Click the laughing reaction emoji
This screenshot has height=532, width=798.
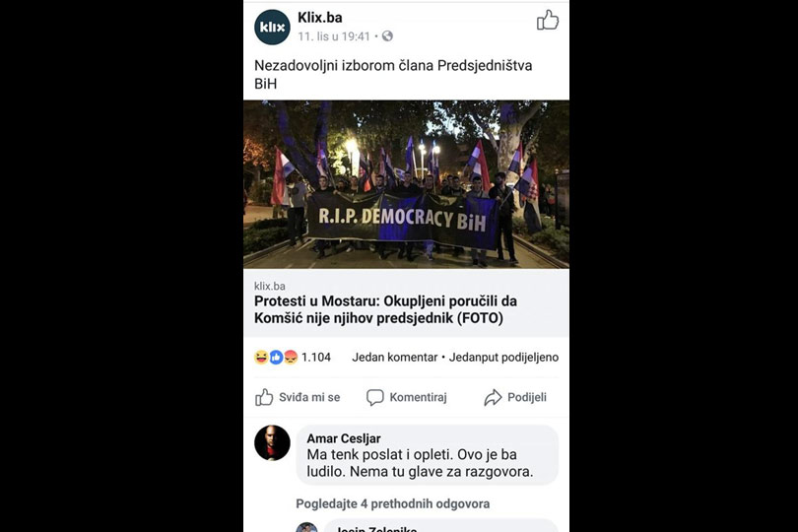pyautogui.click(x=261, y=358)
